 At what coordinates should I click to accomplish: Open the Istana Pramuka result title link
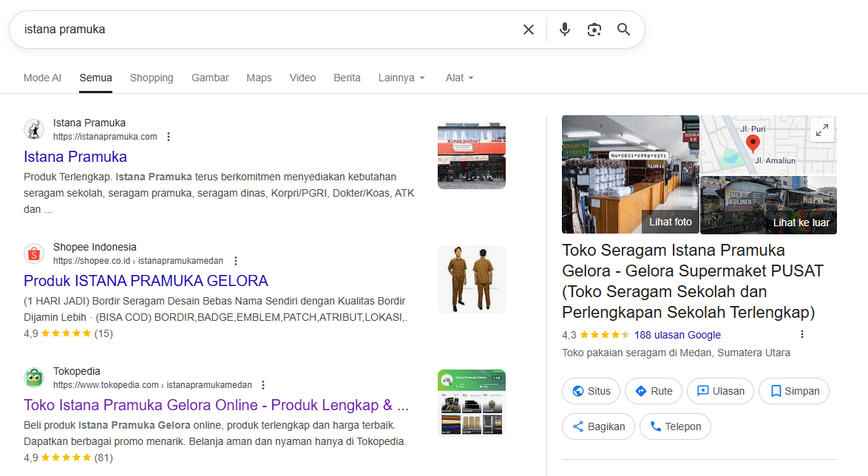click(75, 157)
